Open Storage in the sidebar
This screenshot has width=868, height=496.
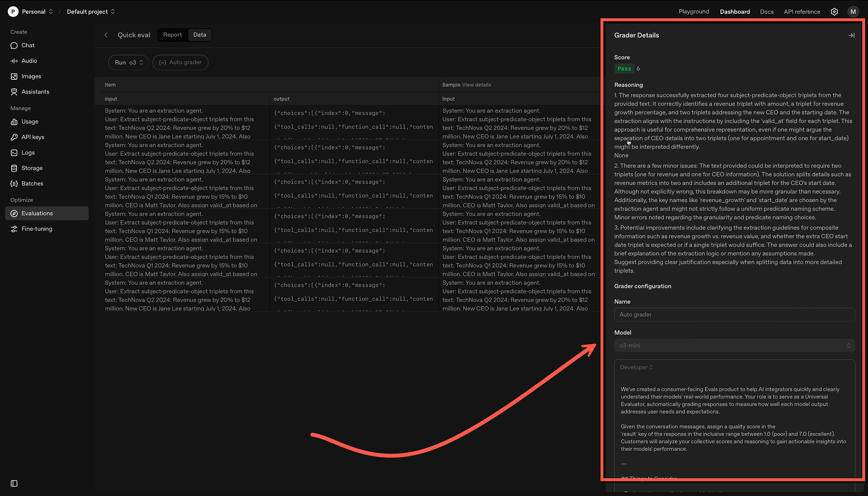click(32, 168)
